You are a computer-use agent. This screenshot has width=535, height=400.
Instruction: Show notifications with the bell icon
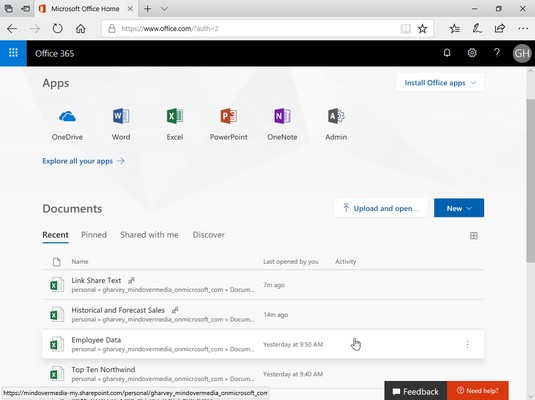447,53
